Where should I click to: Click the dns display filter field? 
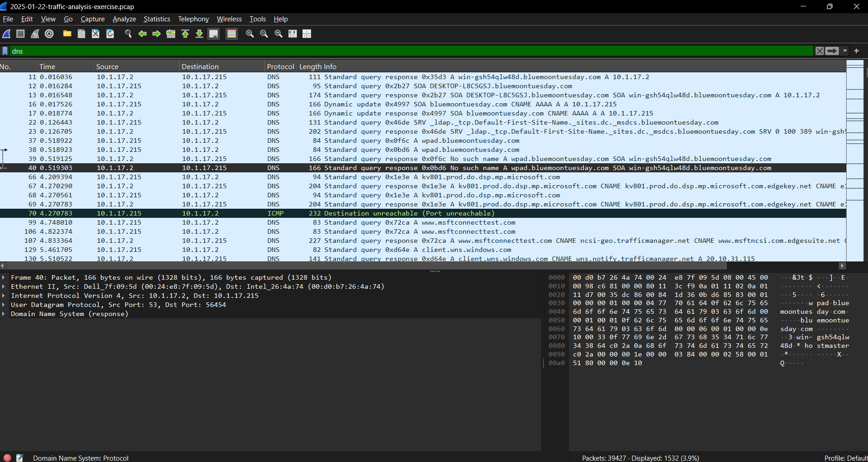click(412, 51)
